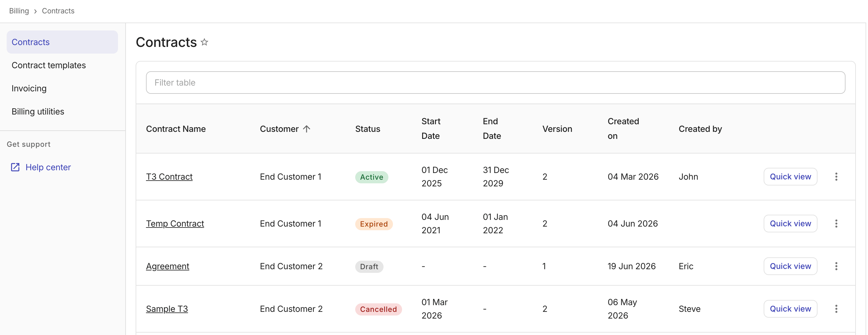Favorite the Contracts page with the star icon
Image resolution: width=868 pixels, height=335 pixels.
coord(204,42)
